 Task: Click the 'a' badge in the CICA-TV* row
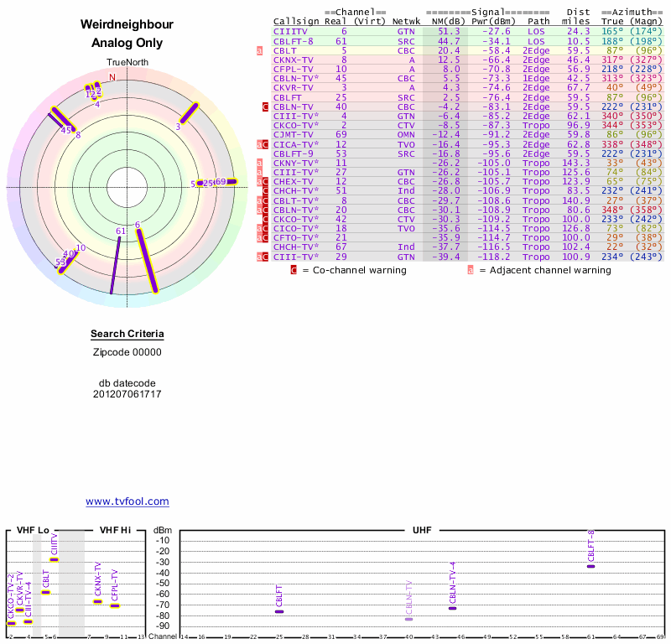point(259,144)
